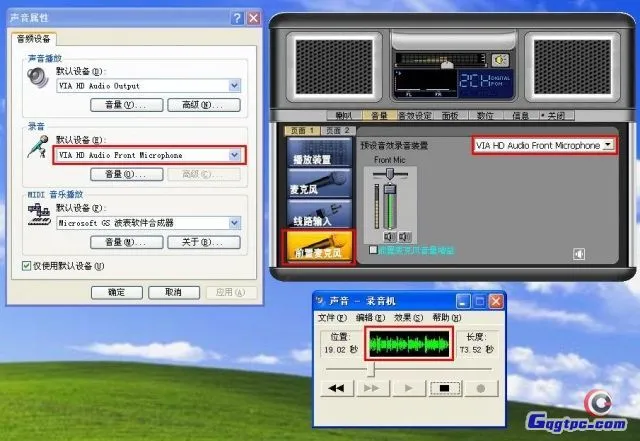640x441 pixels.
Task: Enable 前置麦克风音量增益 boost checkbox
Action: click(x=373, y=250)
